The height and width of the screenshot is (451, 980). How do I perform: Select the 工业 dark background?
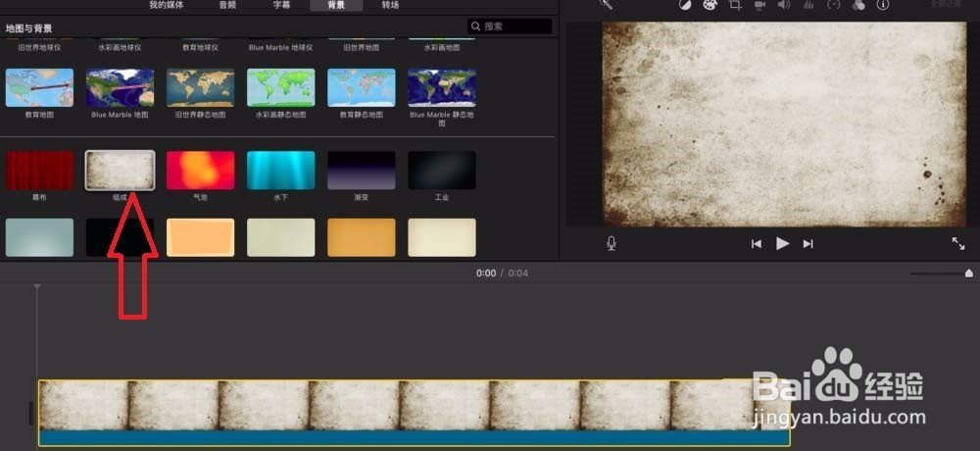(x=442, y=171)
